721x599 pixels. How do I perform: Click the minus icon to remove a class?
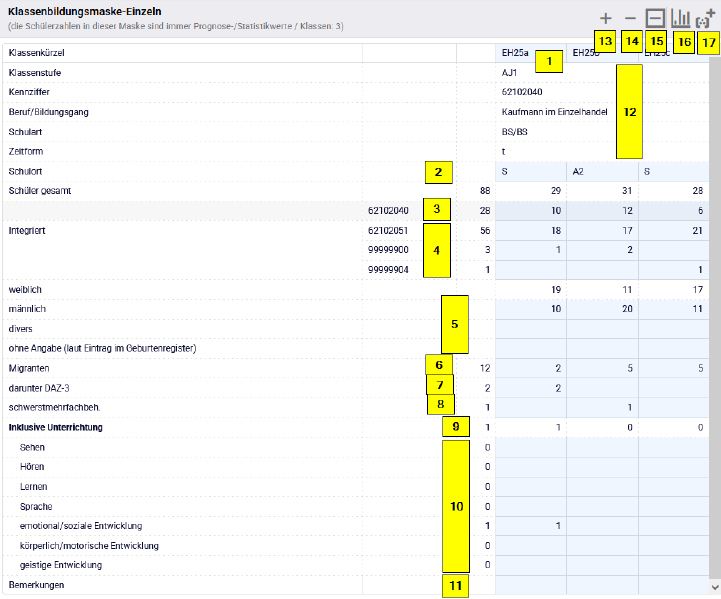630,18
